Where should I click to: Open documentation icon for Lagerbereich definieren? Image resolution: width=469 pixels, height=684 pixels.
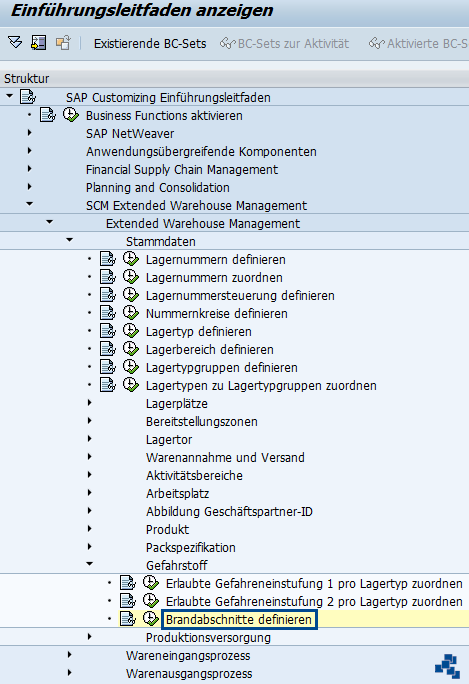click(x=108, y=349)
